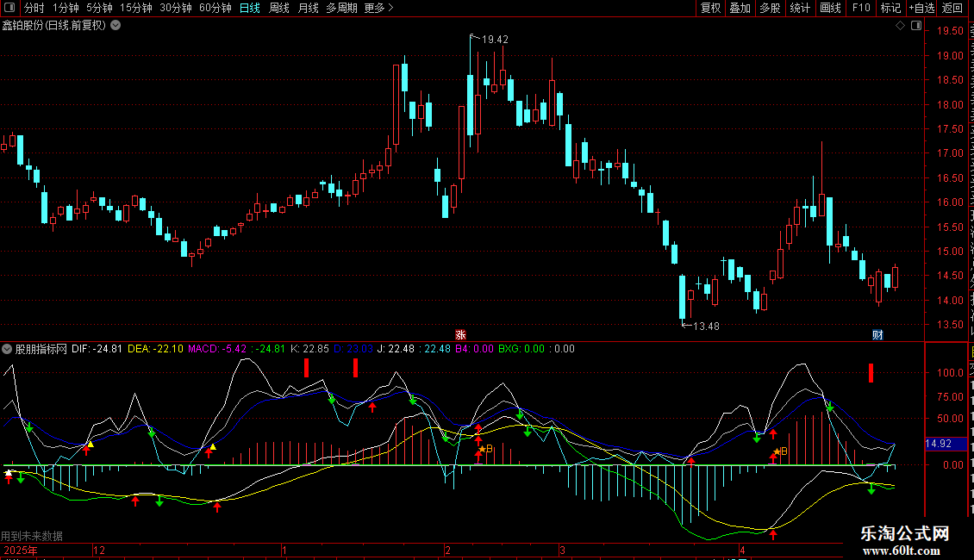Switch to 周线 weekly chart
The height and width of the screenshot is (560, 974).
(x=279, y=8)
